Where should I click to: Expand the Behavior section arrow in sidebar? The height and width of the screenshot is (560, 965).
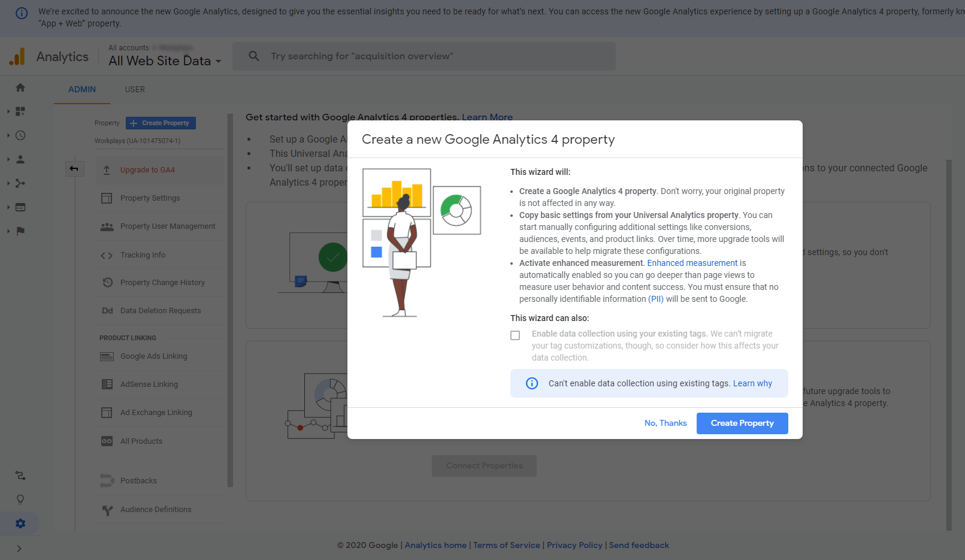click(x=8, y=207)
